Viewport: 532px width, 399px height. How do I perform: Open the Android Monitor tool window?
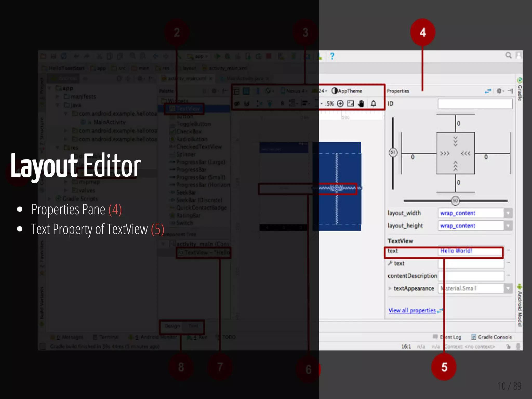point(153,337)
